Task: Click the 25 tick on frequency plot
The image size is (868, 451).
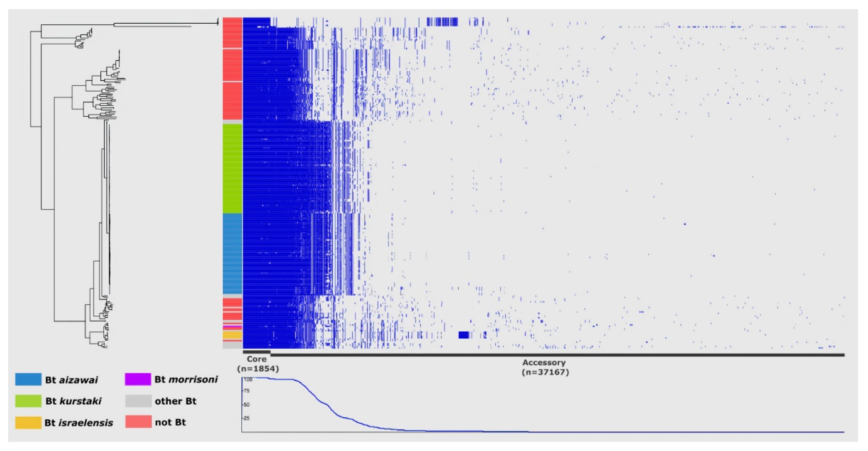Action: (246, 418)
